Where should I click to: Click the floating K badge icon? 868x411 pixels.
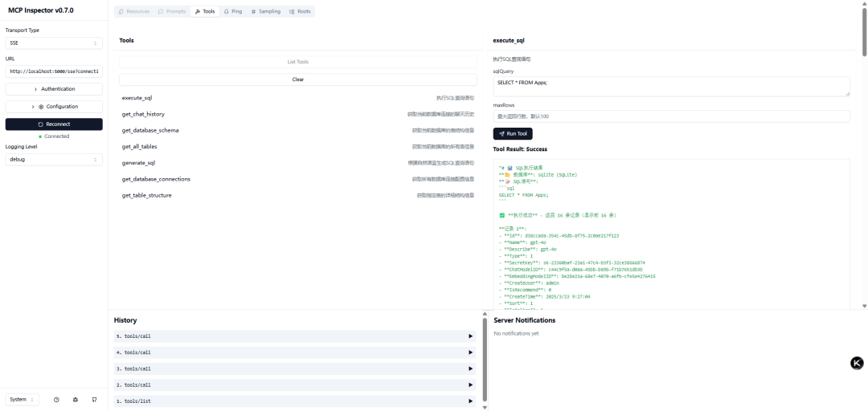857,363
